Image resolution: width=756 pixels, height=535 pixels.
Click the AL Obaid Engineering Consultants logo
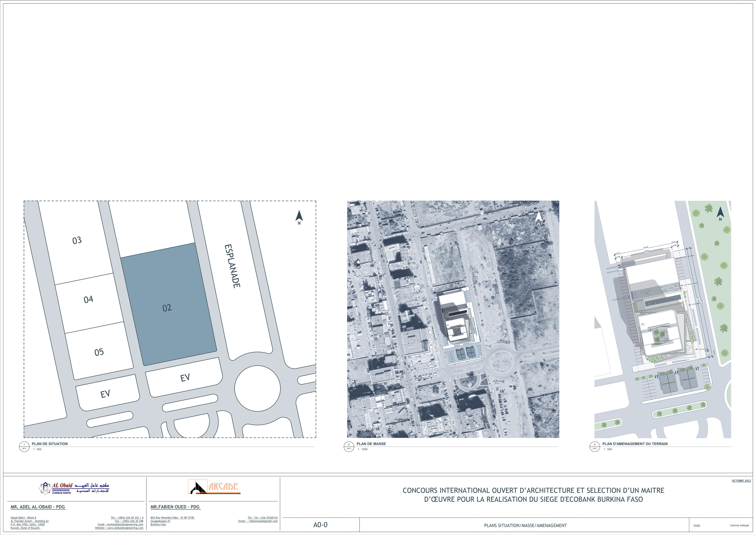[x=74, y=488]
